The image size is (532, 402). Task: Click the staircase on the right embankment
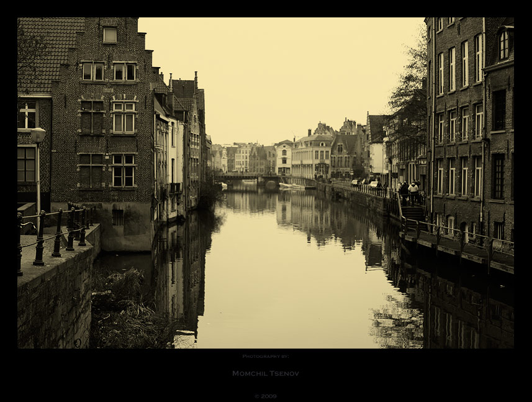pyautogui.click(x=413, y=212)
